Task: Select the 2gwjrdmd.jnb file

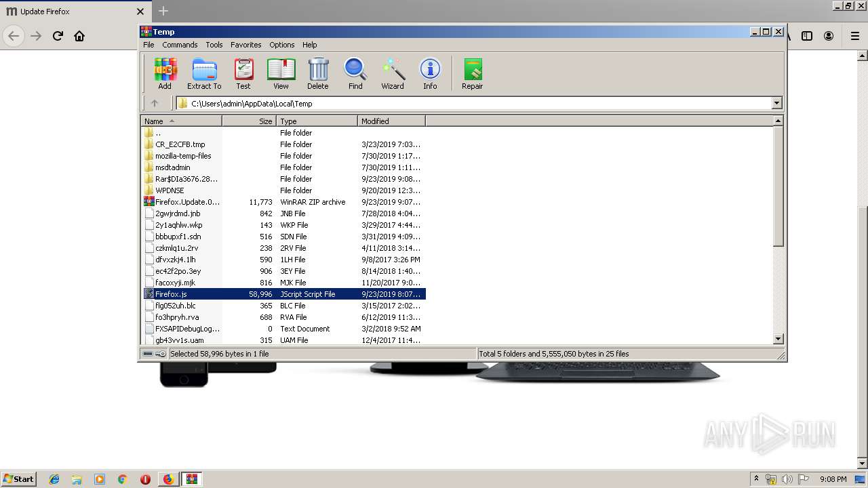Action: click(x=283, y=213)
